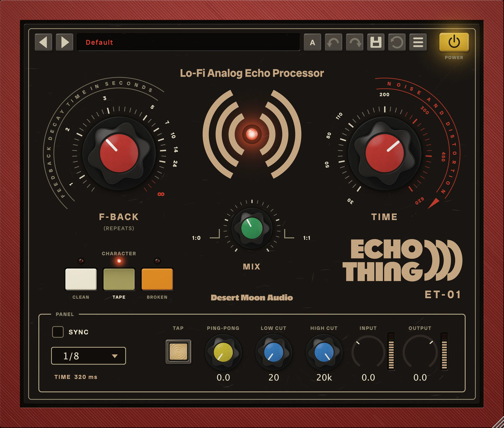Click the green MIX knob

pos(252,228)
